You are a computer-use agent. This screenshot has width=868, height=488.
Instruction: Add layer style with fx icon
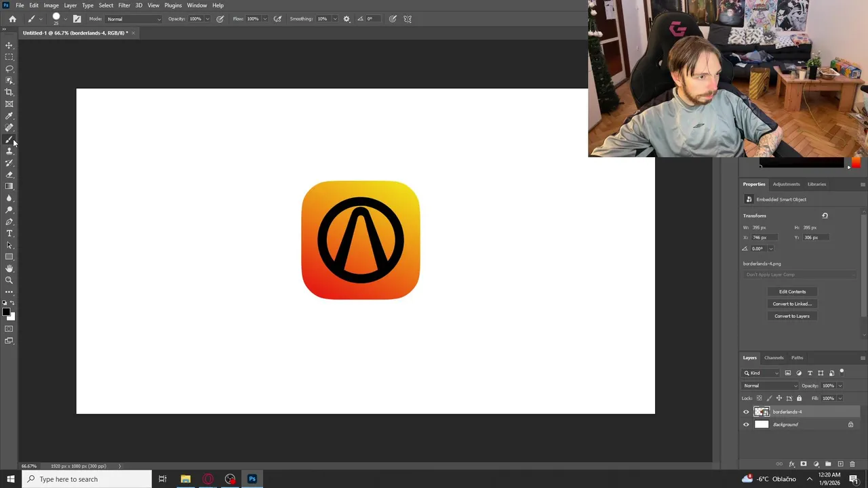pyautogui.click(x=791, y=464)
